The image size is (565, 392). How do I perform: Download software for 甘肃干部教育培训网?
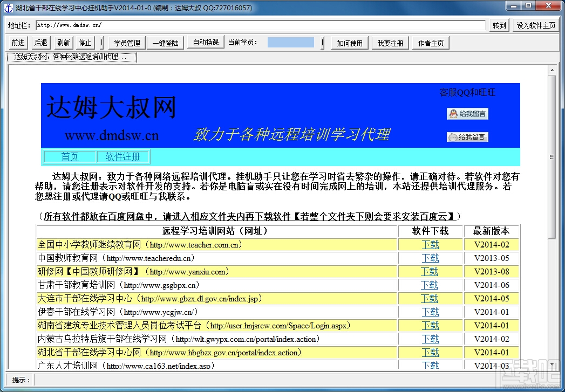click(x=430, y=285)
